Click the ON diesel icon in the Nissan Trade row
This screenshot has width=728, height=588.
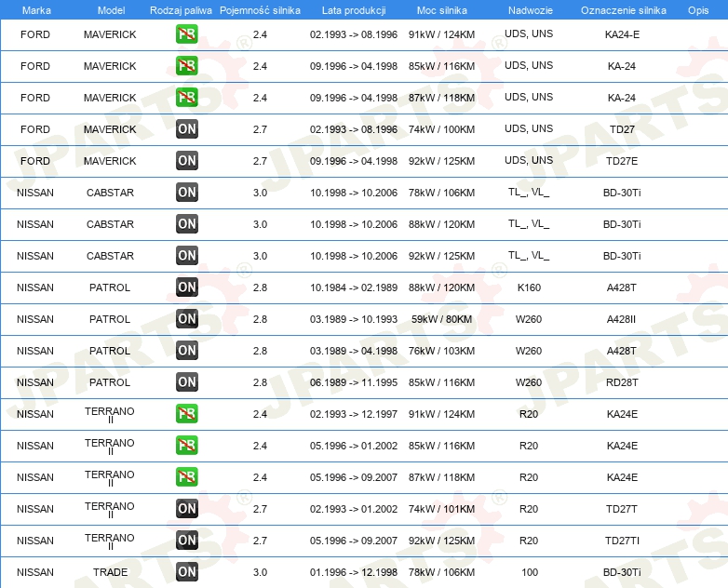click(x=186, y=572)
